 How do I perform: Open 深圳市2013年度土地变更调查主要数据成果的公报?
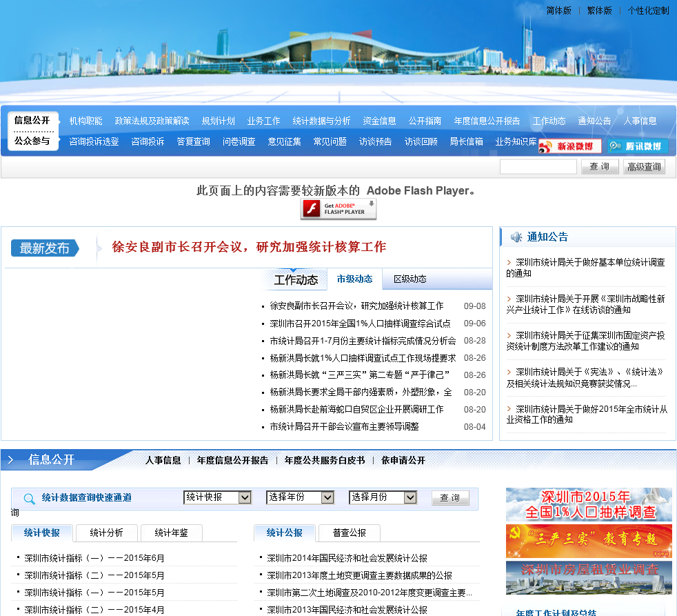359,575
